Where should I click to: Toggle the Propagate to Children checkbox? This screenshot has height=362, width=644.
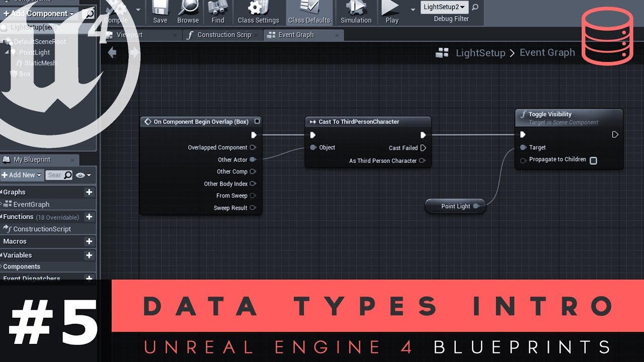[593, 161]
